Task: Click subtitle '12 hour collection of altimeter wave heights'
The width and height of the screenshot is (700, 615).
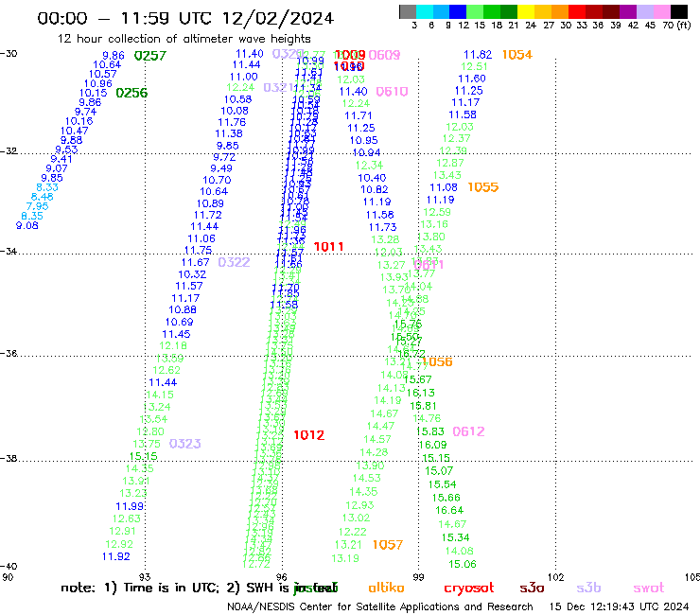Action: [x=184, y=39]
